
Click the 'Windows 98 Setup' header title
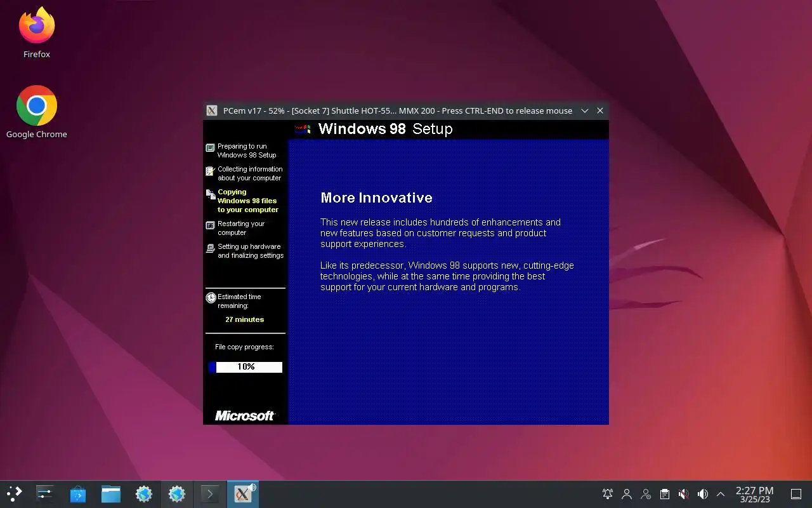[385, 129]
